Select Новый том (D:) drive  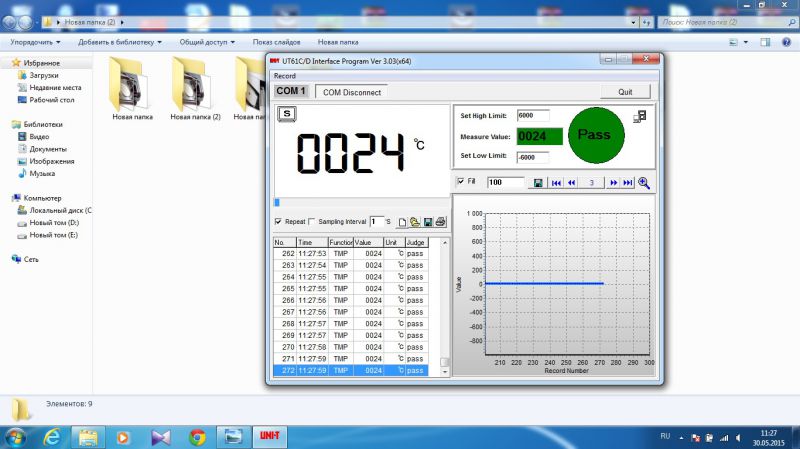point(54,222)
